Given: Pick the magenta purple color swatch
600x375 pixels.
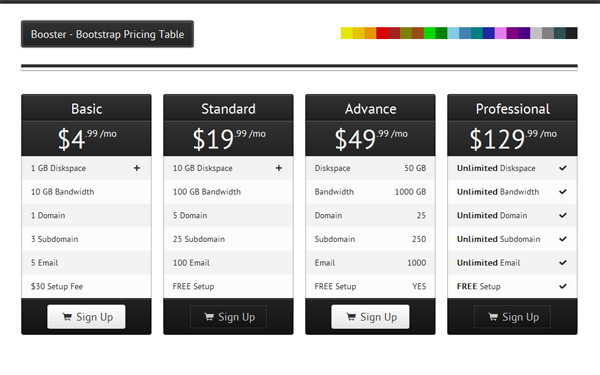Looking at the screenshot, I should coord(513,33).
